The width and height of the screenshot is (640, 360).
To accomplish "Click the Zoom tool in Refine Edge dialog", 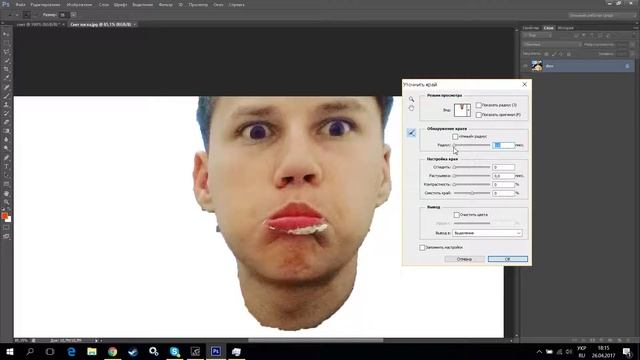I will (x=411, y=99).
